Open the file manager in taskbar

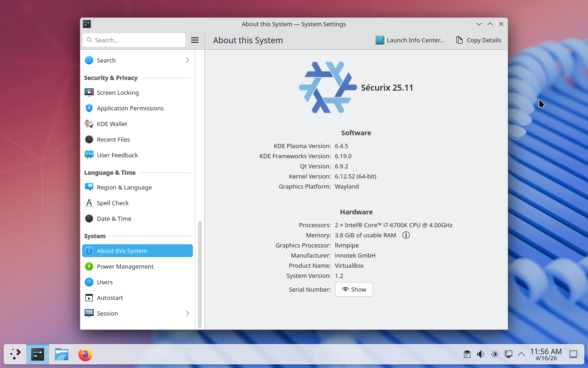coord(62,354)
